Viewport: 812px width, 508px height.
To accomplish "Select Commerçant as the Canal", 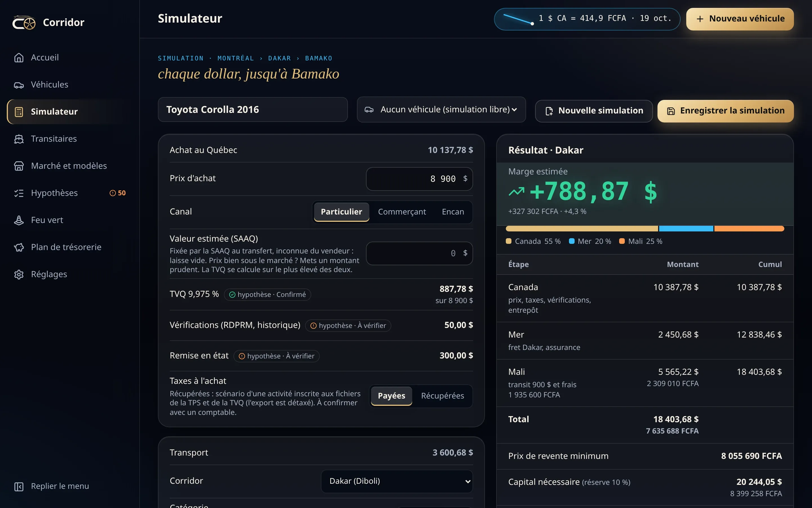I will point(402,212).
